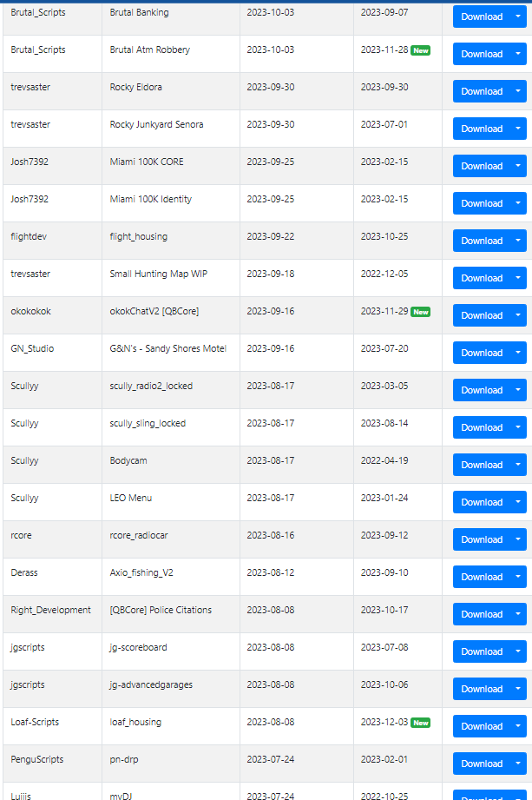Click New badge on loaf_housing row
The image size is (532, 800).
click(421, 723)
